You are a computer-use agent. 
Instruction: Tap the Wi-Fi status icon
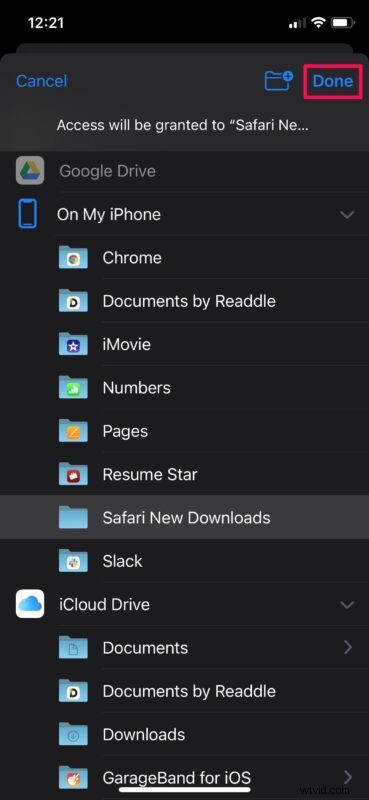coord(319,23)
